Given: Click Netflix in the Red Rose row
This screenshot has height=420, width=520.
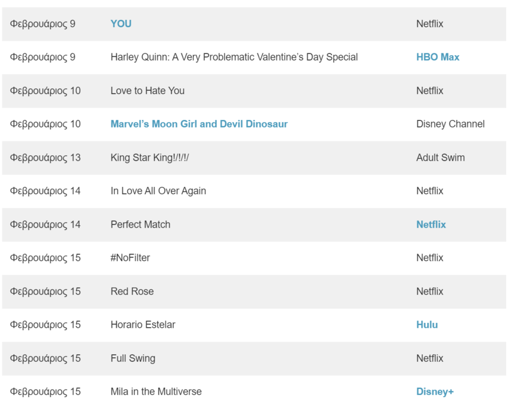Looking at the screenshot, I should 430,292.
